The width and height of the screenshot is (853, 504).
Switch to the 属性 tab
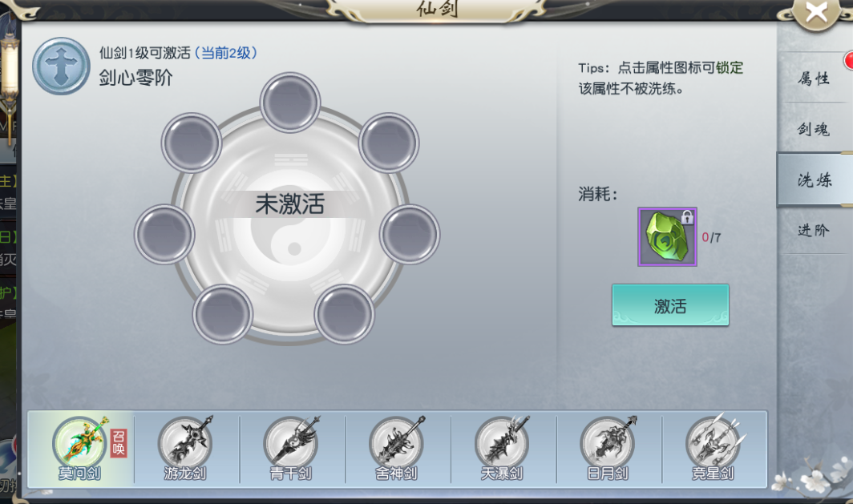(814, 79)
